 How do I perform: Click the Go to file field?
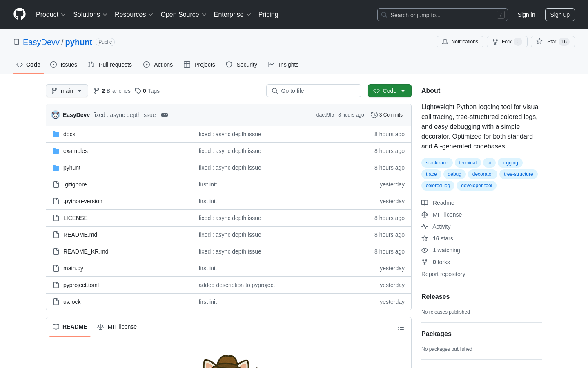pyautogui.click(x=314, y=91)
